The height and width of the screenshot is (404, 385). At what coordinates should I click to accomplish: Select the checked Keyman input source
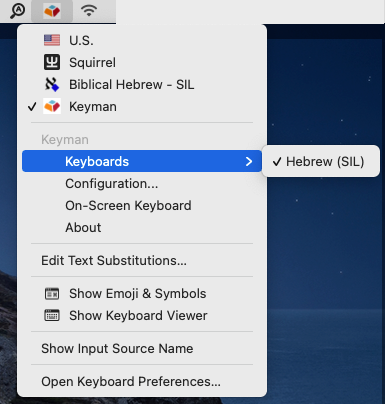(142, 106)
